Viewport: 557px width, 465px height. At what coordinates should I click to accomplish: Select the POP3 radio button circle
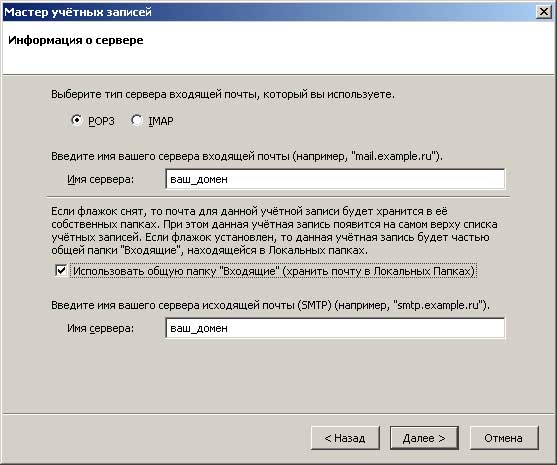coord(76,120)
